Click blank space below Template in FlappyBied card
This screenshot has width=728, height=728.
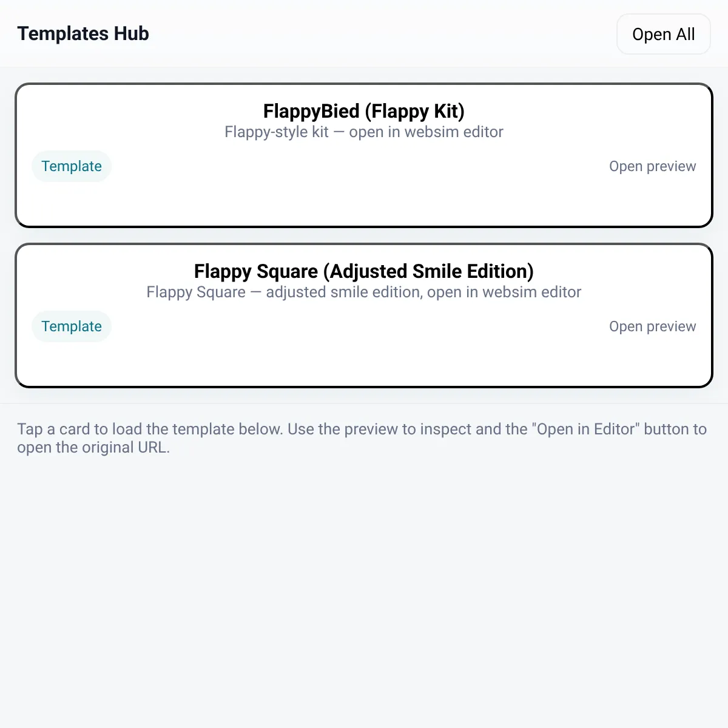click(72, 203)
